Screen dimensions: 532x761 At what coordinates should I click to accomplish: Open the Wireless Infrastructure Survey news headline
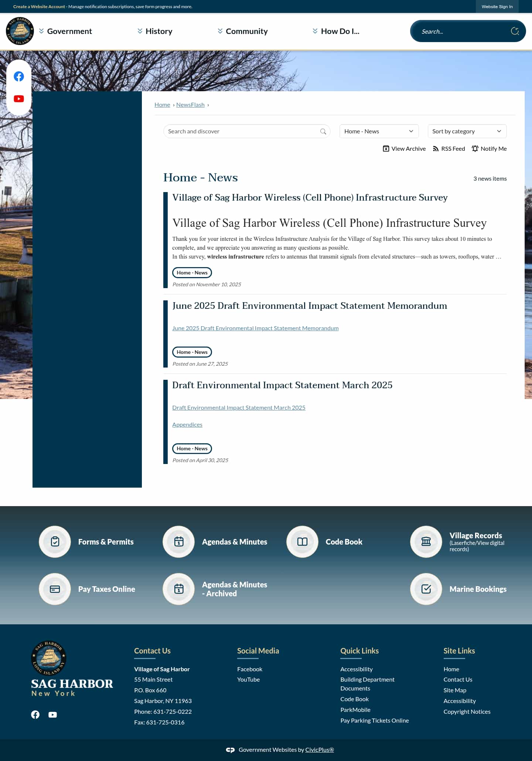click(x=310, y=198)
